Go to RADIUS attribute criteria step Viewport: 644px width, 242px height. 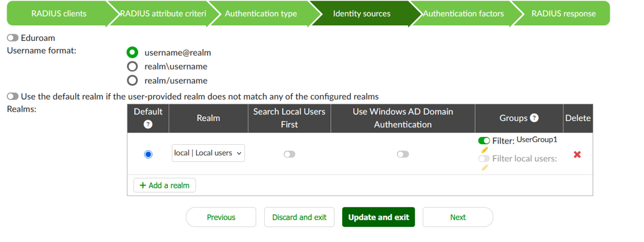tap(162, 14)
